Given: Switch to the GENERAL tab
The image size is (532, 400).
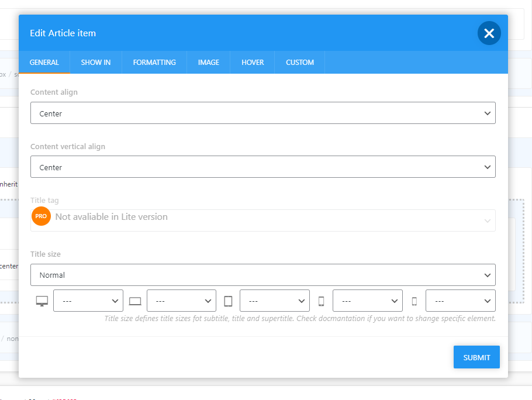Looking at the screenshot, I should (44, 63).
